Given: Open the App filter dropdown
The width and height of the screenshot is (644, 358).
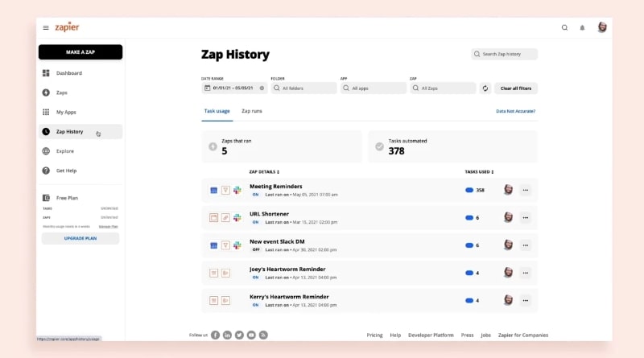Looking at the screenshot, I should [373, 88].
